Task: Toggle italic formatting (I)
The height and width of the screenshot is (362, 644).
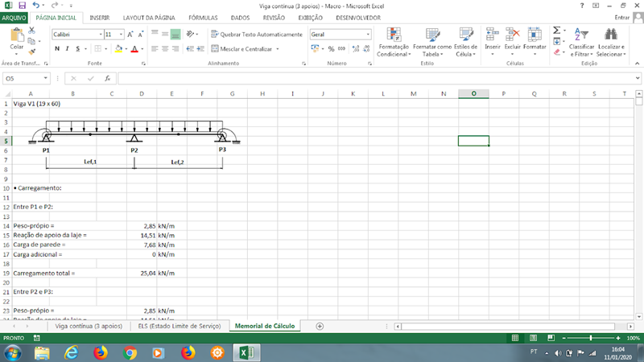Action: pos(67,49)
